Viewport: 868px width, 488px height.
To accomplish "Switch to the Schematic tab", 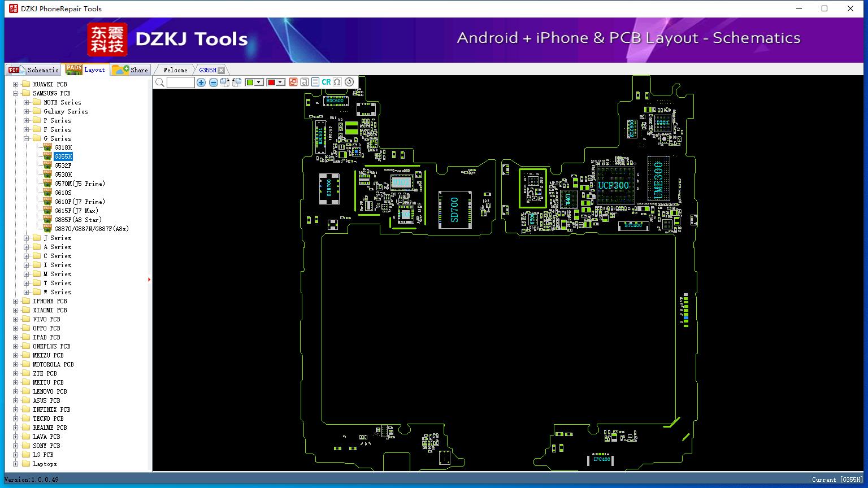I will [x=33, y=70].
